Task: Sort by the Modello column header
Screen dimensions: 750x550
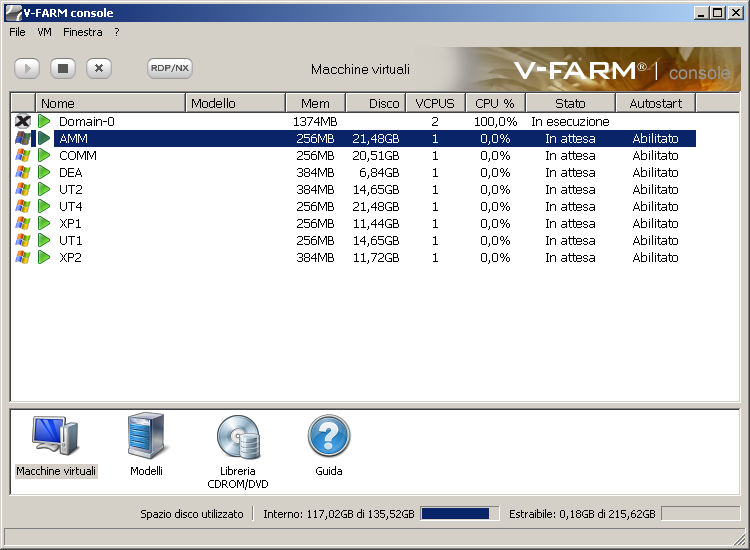Action: pyautogui.click(x=235, y=103)
